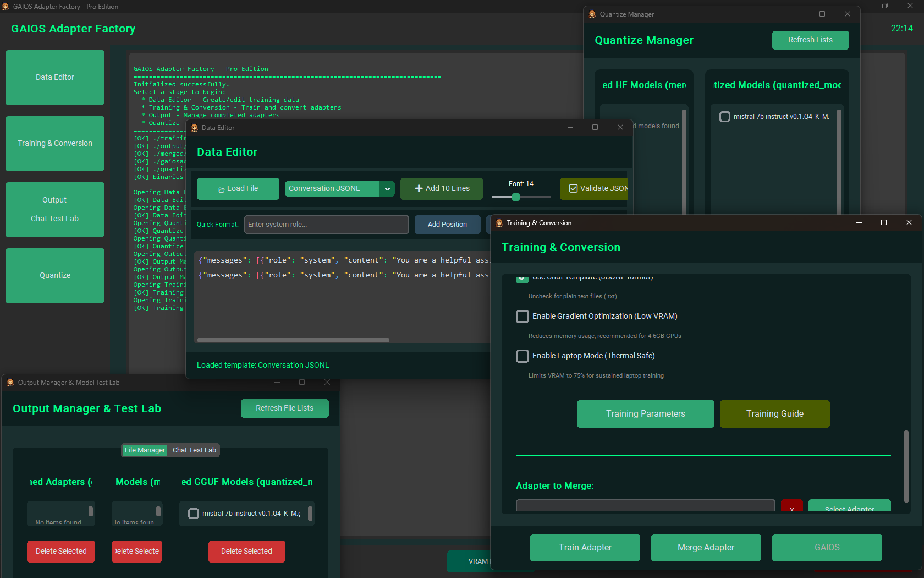924x578 pixels.
Task: Click Add 10 Lines button
Action: pyautogui.click(x=442, y=189)
